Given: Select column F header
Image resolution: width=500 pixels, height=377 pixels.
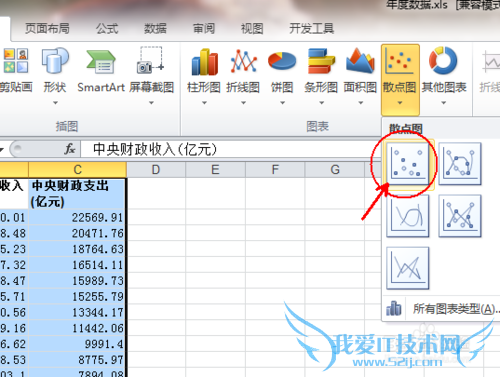Looking at the screenshot, I should coord(275,170).
